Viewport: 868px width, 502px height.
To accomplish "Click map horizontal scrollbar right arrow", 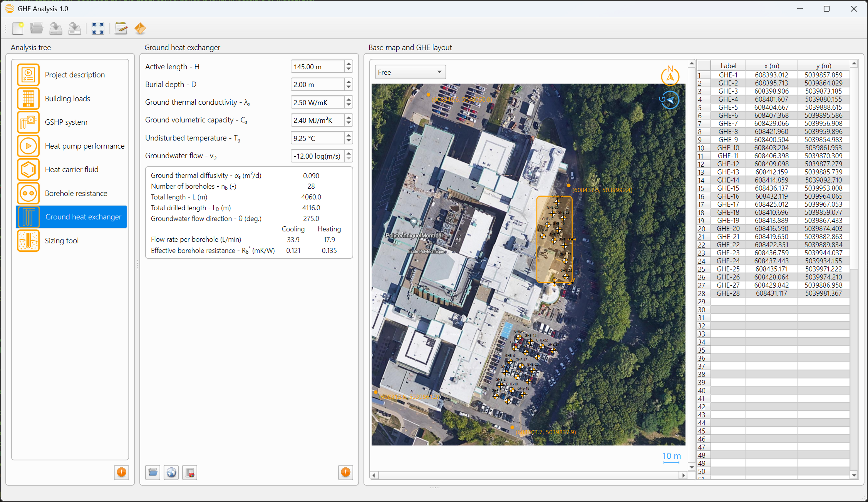I will 683,475.
